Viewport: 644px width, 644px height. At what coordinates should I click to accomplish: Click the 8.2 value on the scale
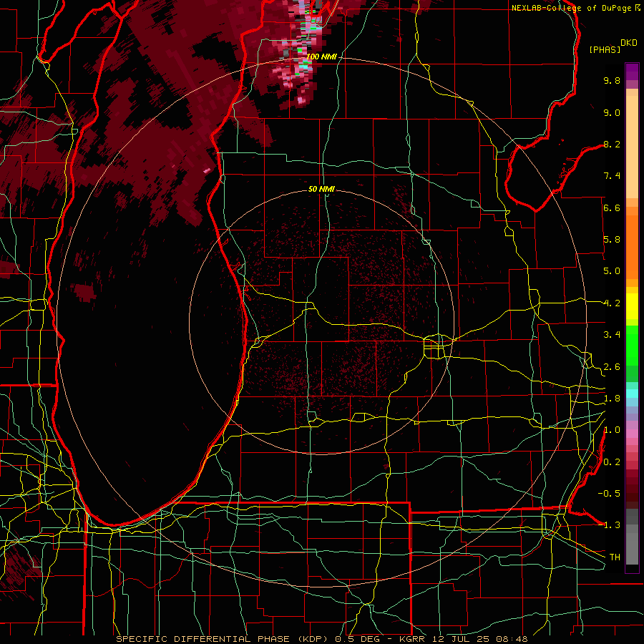pos(612,144)
